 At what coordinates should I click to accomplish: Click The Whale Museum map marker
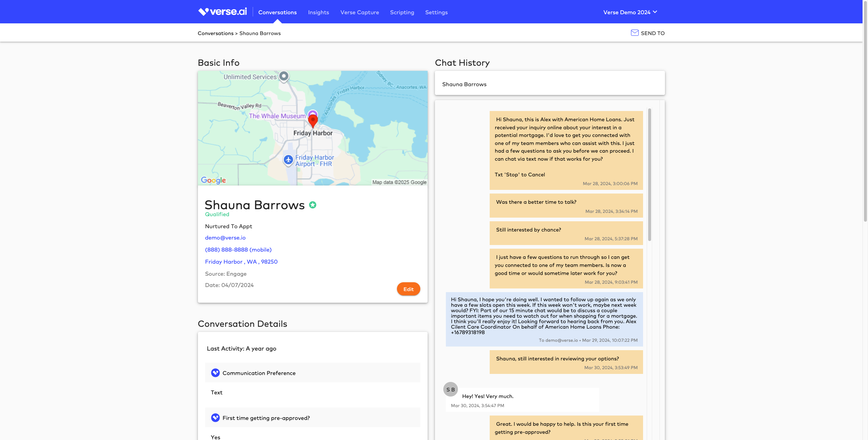(313, 113)
